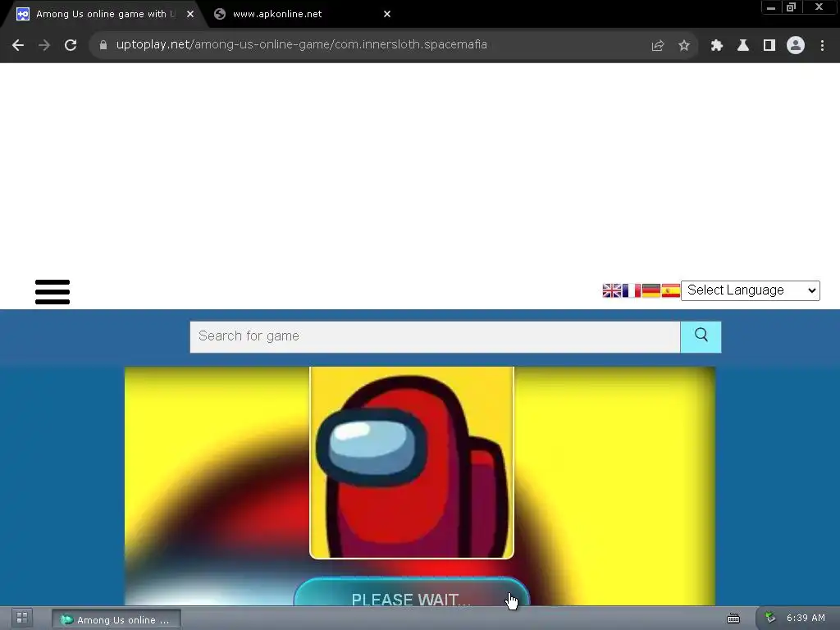This screenshot has width=840, height=630.
Task: Close the Among Us online game tab
Action: [190, 15]
